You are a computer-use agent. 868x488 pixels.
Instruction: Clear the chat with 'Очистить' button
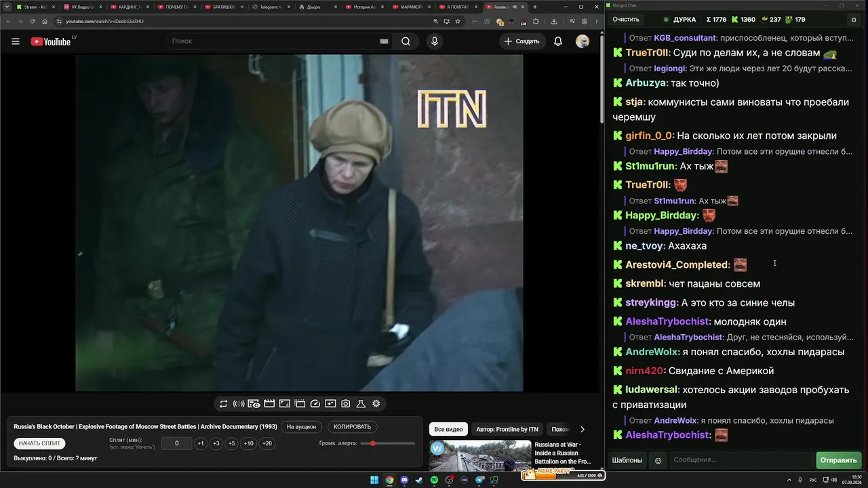pyautogui.click(x=626, y=20)
